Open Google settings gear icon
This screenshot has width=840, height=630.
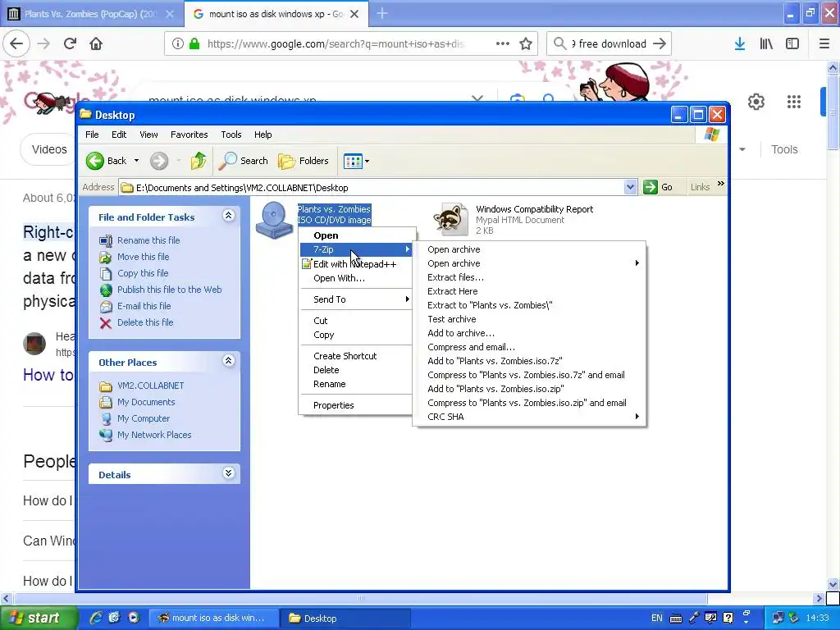click(756, 101)
